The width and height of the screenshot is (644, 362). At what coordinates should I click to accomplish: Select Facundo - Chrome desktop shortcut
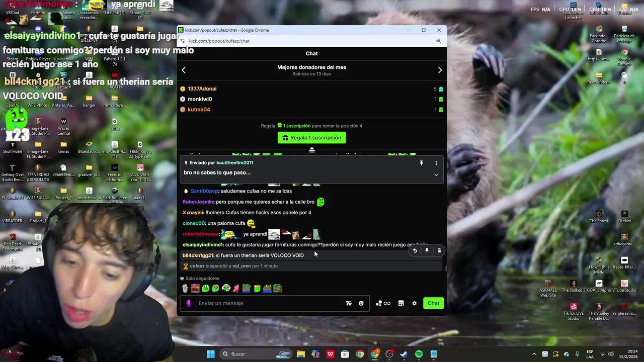(599, 34)
